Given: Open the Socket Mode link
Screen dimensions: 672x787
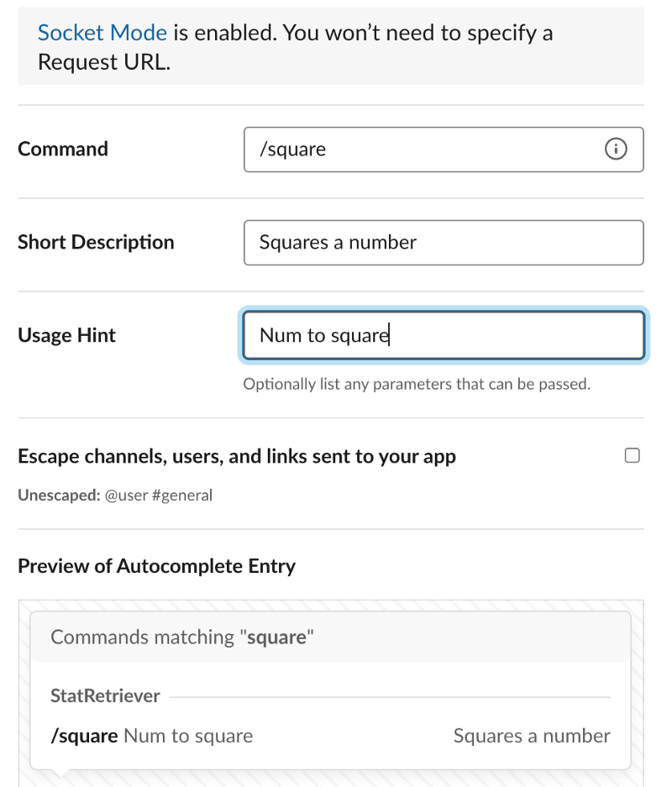Looking at the screenshot, I should tap(103, 33).
